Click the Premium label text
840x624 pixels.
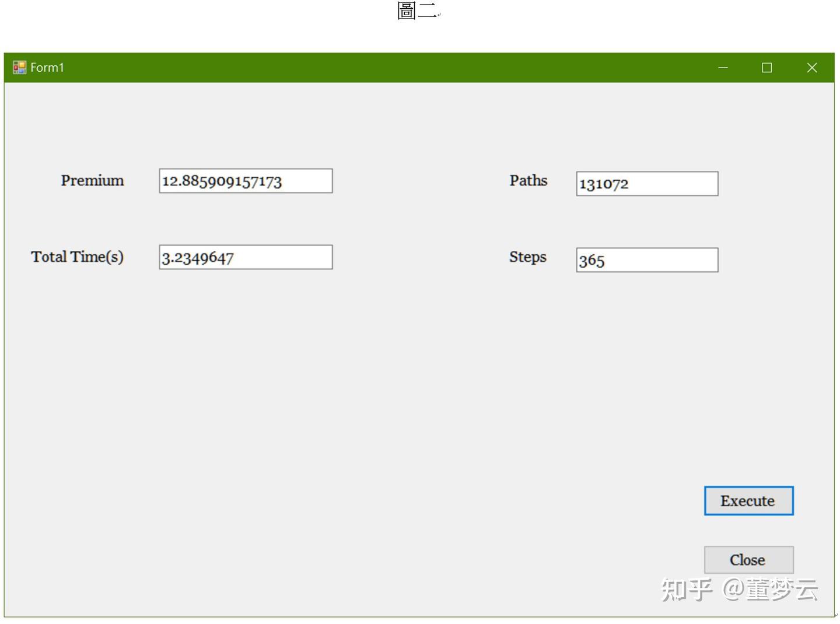point(92,180)
